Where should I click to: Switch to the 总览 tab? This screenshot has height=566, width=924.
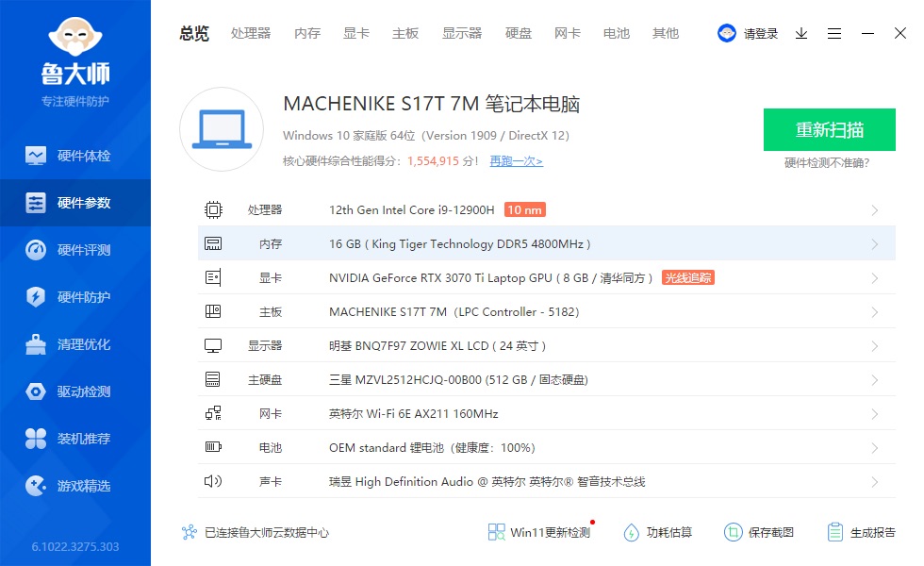click(x=194, y=34)
